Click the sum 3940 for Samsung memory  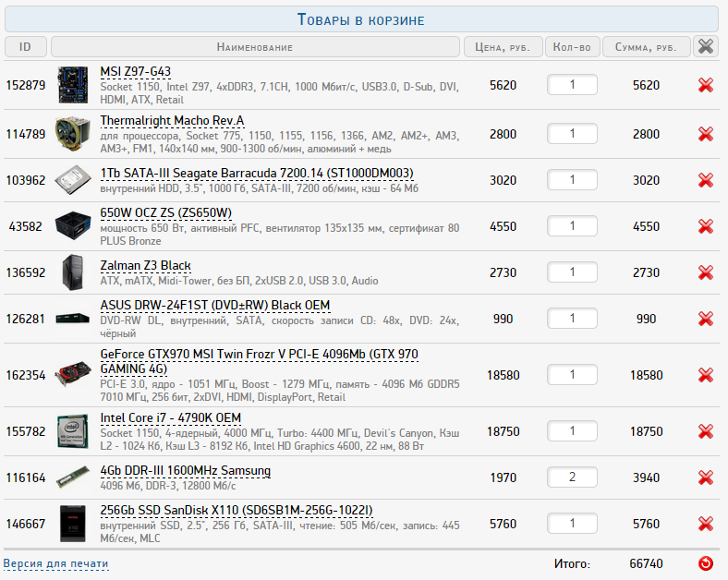646,477
